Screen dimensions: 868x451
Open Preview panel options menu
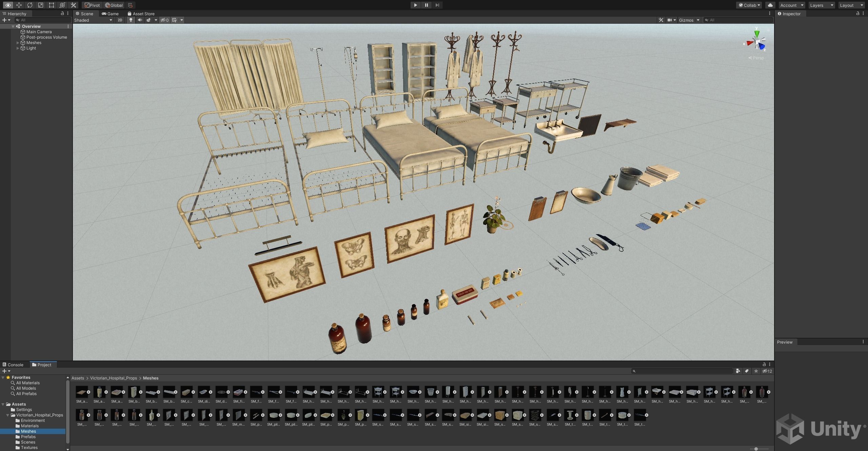(x=863, y=342)
